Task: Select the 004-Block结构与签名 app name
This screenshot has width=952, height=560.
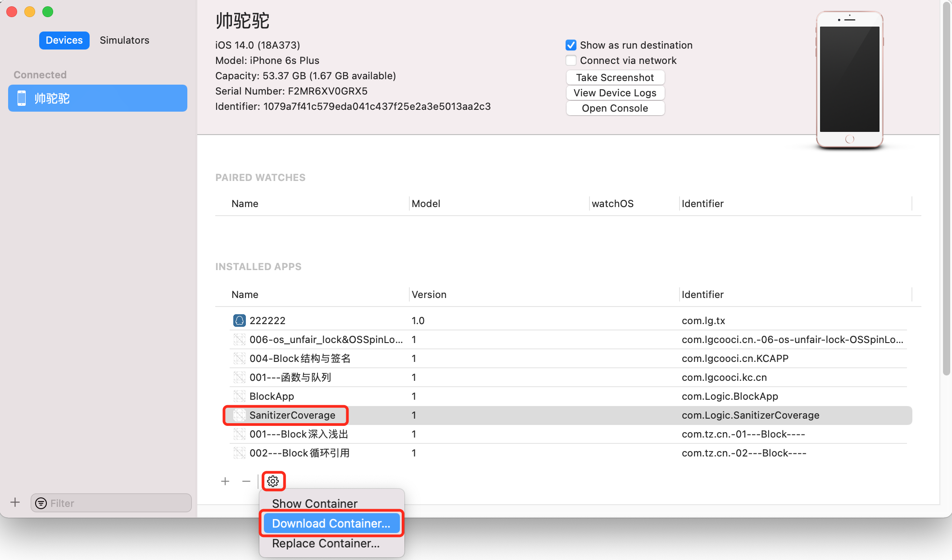Action: [x=300, y=358]
